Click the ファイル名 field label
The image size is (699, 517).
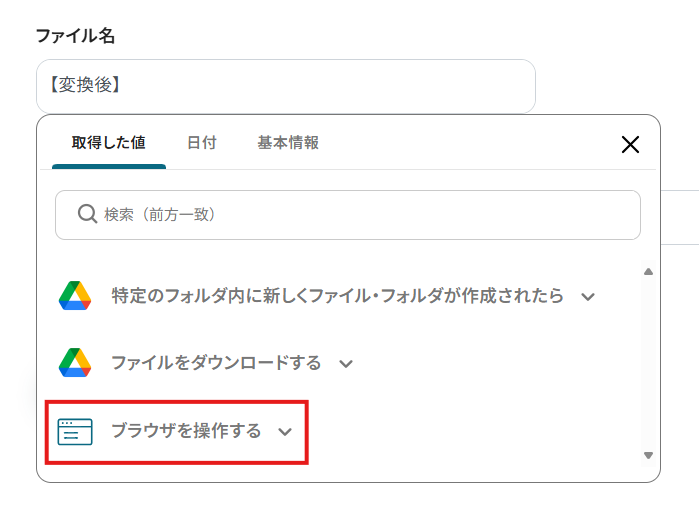point(75,36)
